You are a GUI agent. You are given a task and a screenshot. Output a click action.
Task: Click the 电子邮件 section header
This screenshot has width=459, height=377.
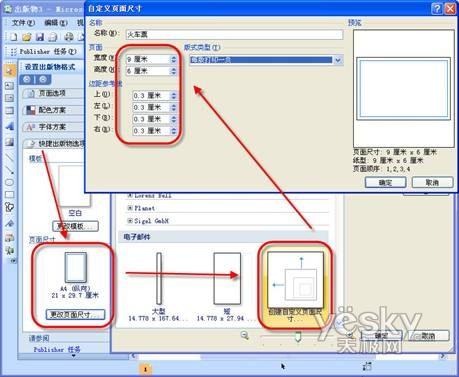(x=224, y=237)
